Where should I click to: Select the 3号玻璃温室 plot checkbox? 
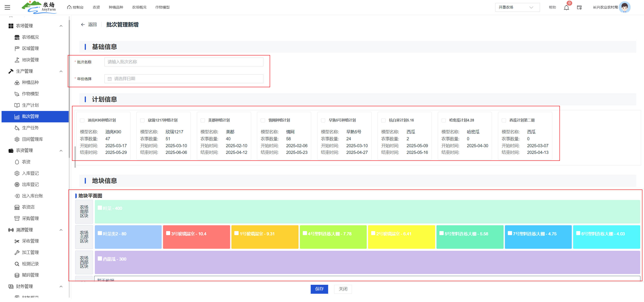168,233
